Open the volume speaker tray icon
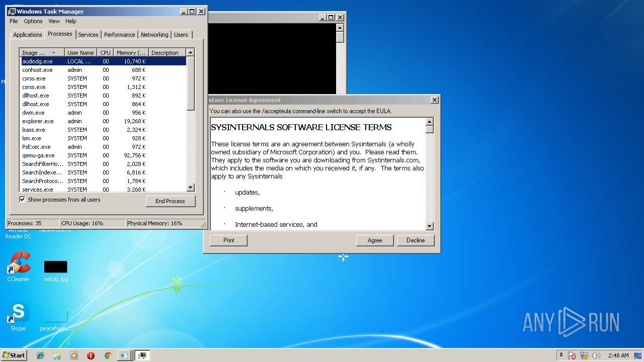This screenshot has height=362, width=644. (x=596, y=355)
